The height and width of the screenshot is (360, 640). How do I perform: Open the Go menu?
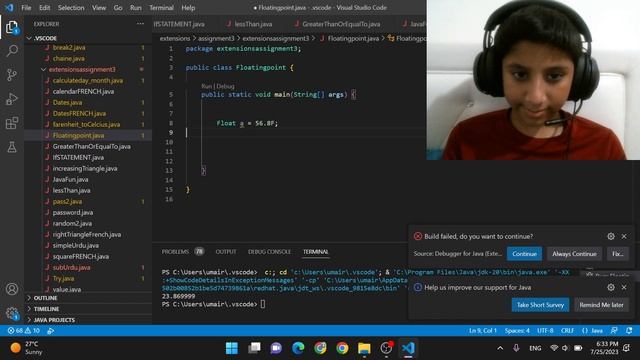[118, 7]
